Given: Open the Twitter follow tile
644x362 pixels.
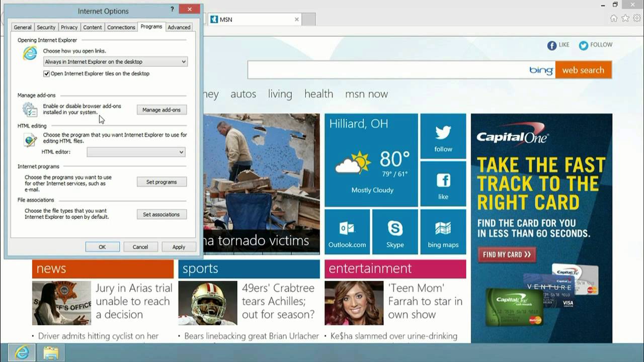Looking at the screenshot, I should tap(443, 136).
